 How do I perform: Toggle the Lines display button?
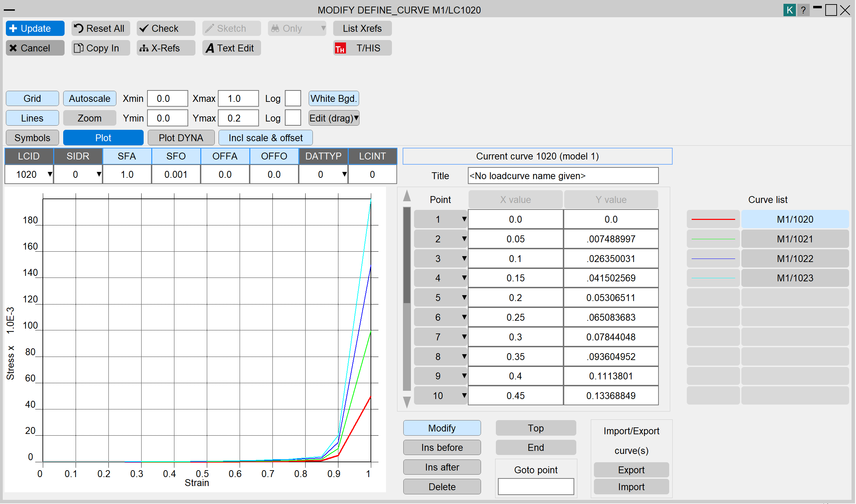point(32,118)
